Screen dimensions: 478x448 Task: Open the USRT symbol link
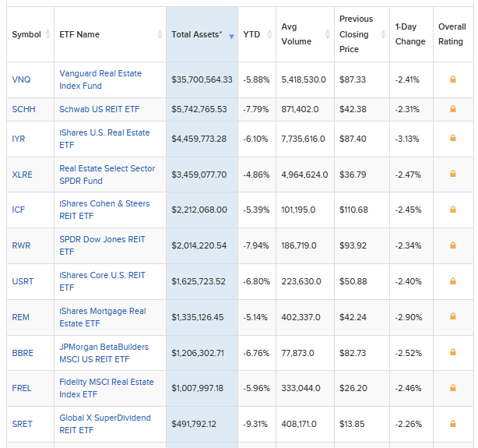click(23, 281)
